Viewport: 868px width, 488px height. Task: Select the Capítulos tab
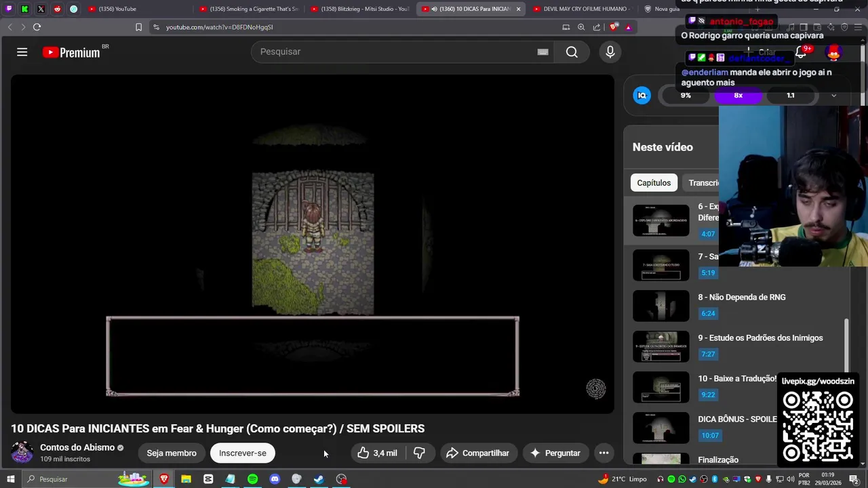pyautogui.click(x=654, y=182)
